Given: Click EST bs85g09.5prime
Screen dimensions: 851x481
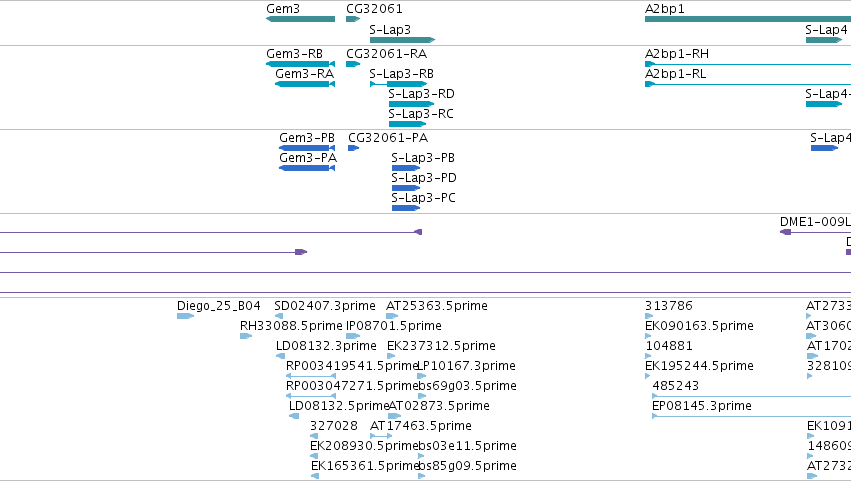Looking at the screenshot, I should click(467, 466).
